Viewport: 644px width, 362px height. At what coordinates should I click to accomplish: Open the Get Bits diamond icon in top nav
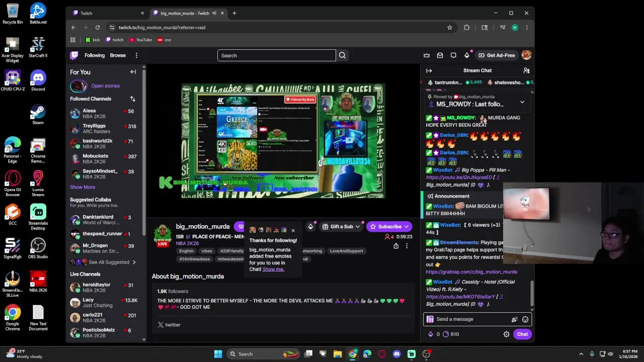tap(466, 55)
